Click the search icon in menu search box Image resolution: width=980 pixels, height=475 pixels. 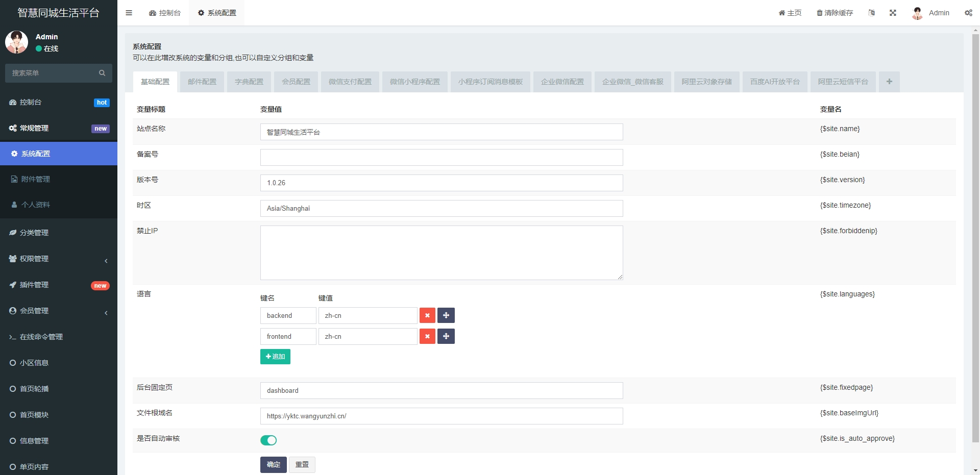pyautogui.click(x=102, y=73)
